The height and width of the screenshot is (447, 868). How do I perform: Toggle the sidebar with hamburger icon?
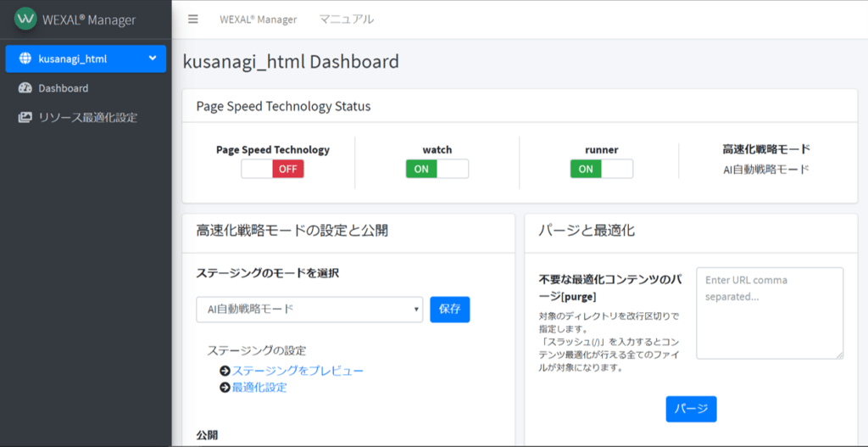click(192, 20)
